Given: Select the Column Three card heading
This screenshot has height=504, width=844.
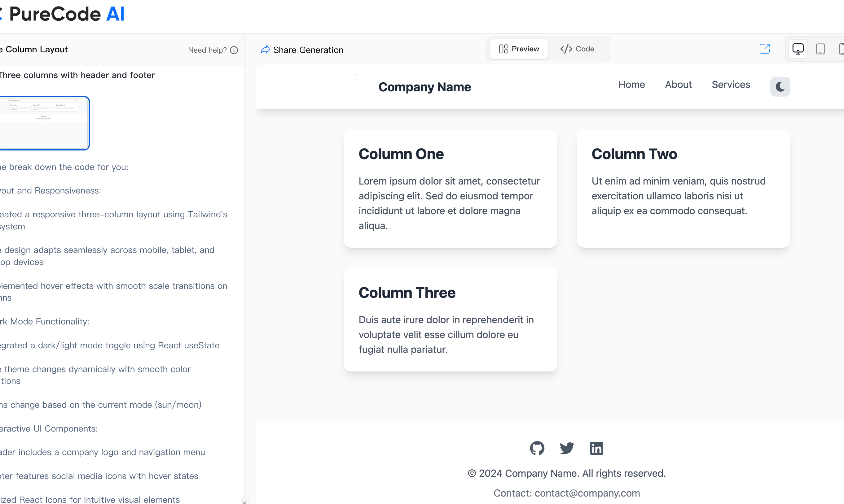Looking at the screenshot, I should coord(407,293).
